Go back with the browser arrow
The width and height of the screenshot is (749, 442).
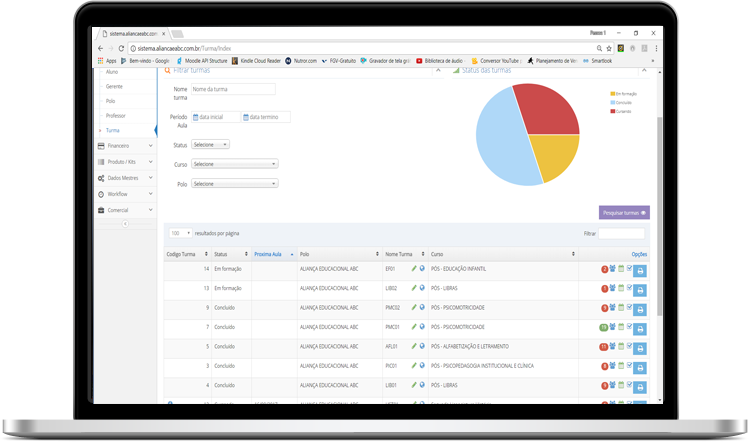pos(100,48)
